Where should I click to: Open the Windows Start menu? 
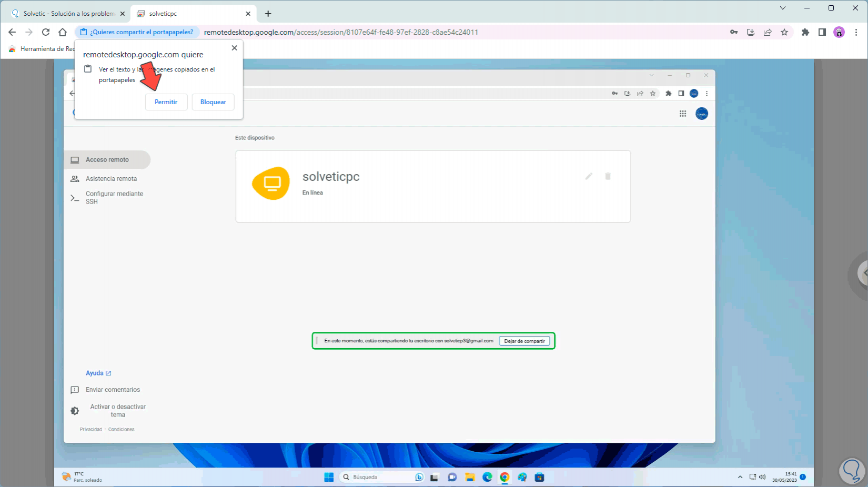(x=329, y=477)
